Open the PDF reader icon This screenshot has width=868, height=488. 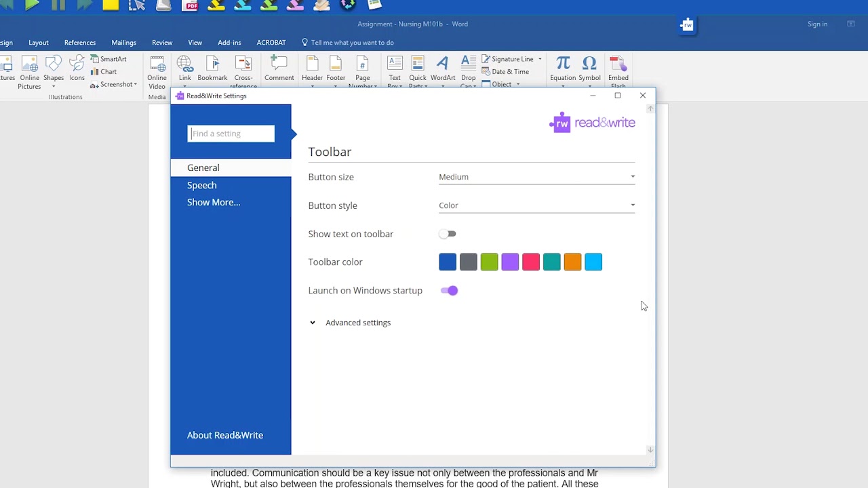tap(191, 5)
